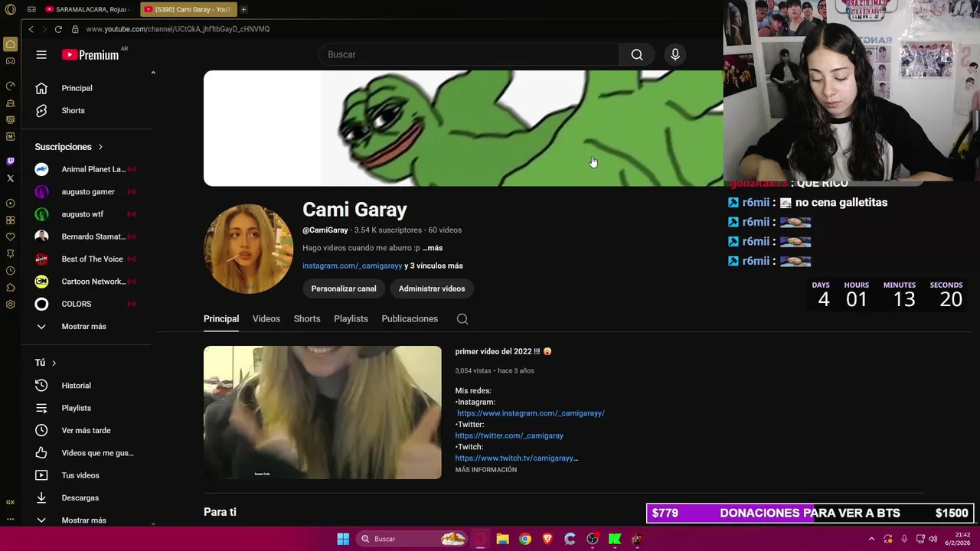This screenshot has width=980, height=551.
Task: Switch to the SARAMALACARA browser tab
Action: [90, 9]
